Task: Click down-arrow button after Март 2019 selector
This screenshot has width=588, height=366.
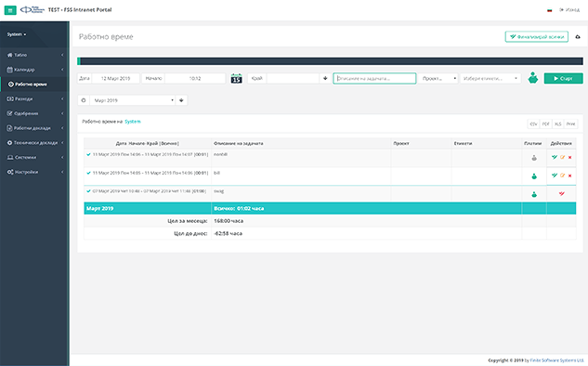Action: (181, 100)
